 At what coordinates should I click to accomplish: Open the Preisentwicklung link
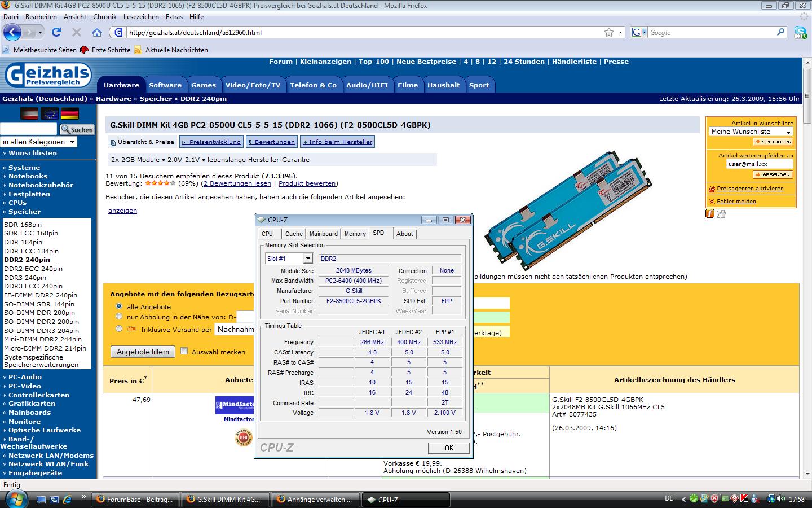click(x=211, y=142)
